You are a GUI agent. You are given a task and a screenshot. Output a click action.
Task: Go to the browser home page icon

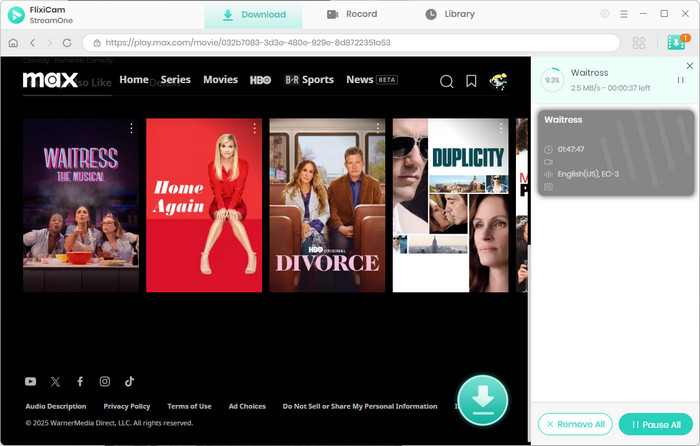(x=13, y=43)
